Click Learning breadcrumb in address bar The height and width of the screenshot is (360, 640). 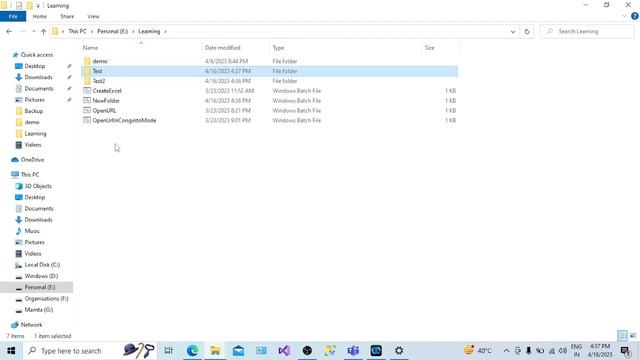pos(149,31)
